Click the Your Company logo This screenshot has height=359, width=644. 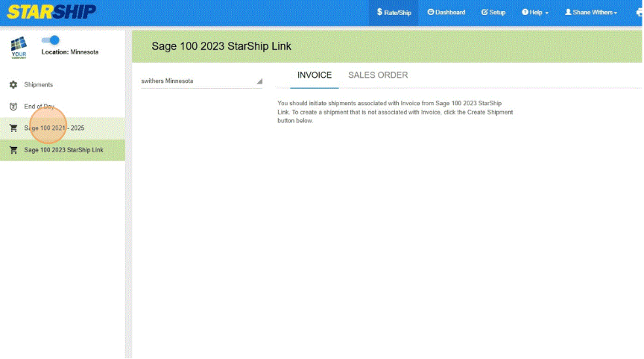[x=19, y=48]
